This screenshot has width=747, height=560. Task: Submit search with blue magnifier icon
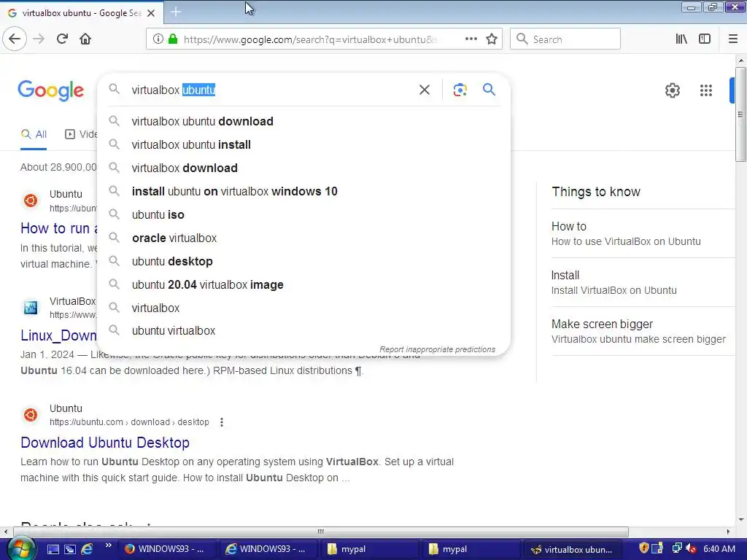point(489,89)
